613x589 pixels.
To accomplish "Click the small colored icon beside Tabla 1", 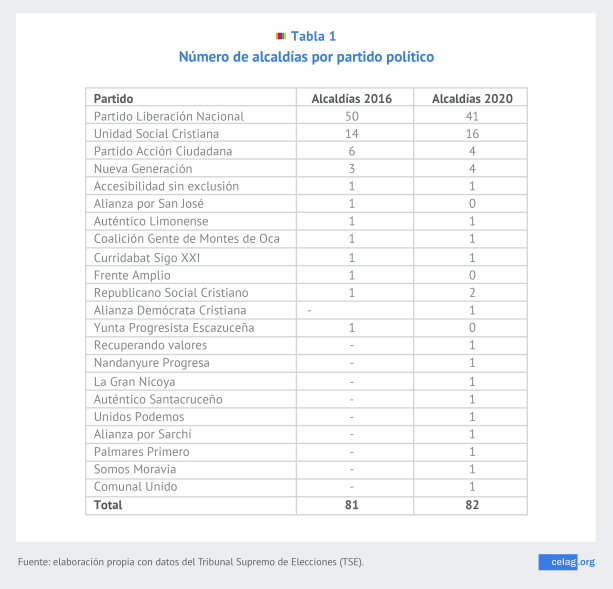I will pyautogui.click(x=281, y=37).
